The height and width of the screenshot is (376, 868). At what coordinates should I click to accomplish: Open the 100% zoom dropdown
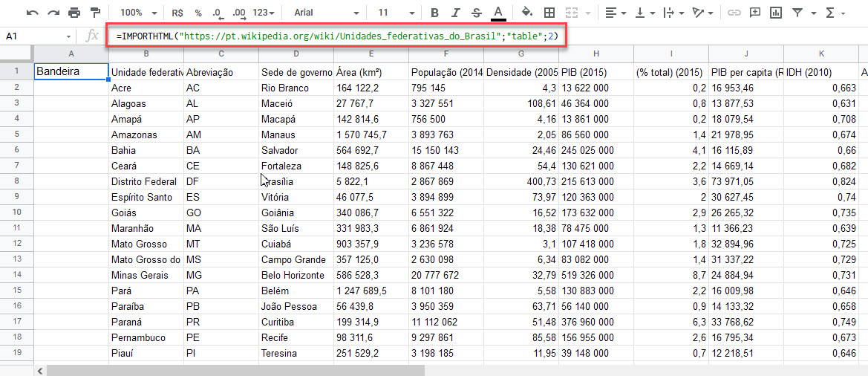138,12
